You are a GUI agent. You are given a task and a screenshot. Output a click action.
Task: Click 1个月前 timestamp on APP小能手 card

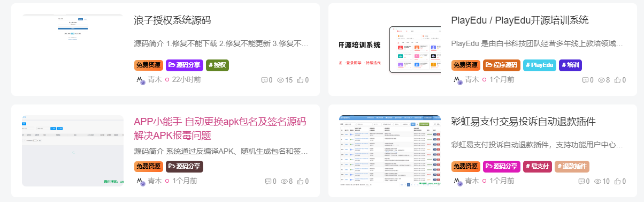pos(185,181)
